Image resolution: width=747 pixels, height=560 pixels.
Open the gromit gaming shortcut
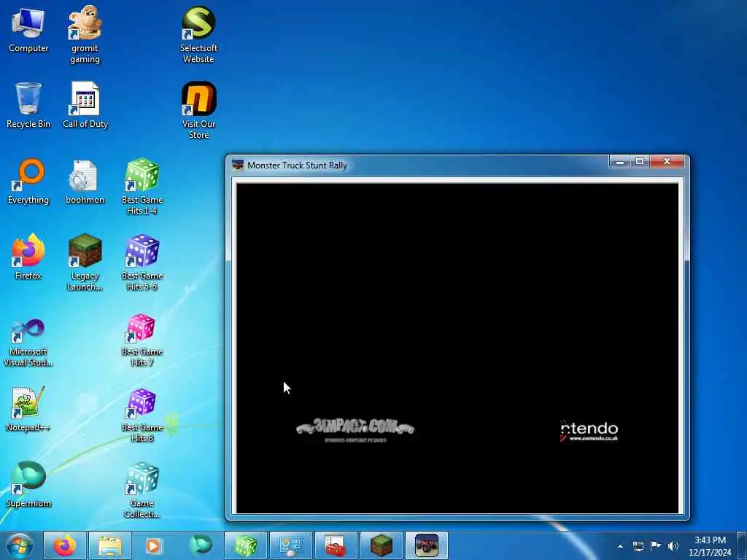[x=85, y=34]
